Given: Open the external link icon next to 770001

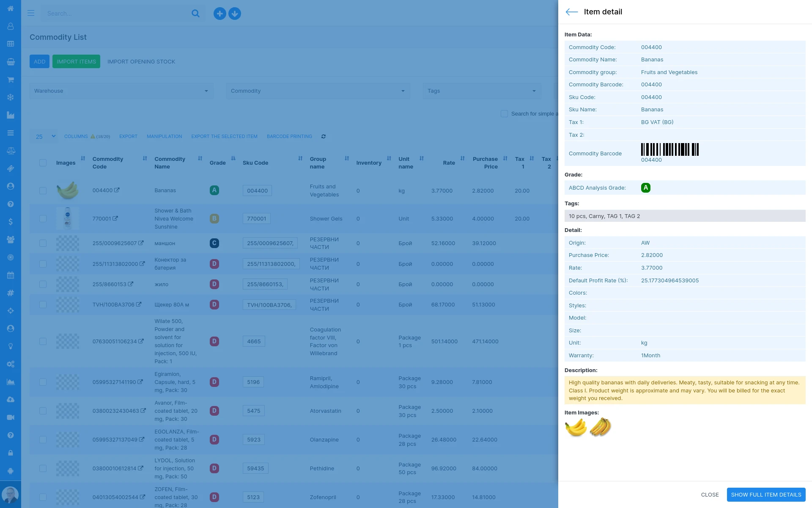Looking at the screenshot, I should [115, 218].
